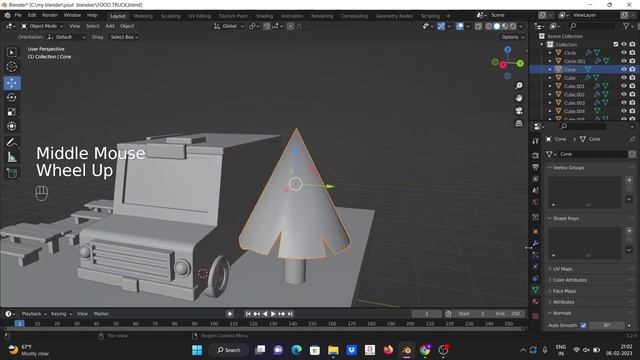Hide the Cone object using its eye icon

pyautogui.click(x=624, y=69)
